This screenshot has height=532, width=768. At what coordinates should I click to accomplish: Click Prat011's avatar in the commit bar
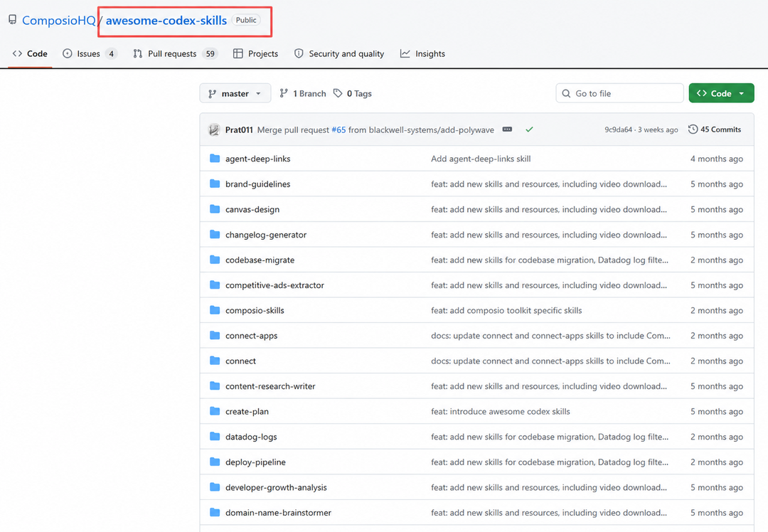coord(214,130)
